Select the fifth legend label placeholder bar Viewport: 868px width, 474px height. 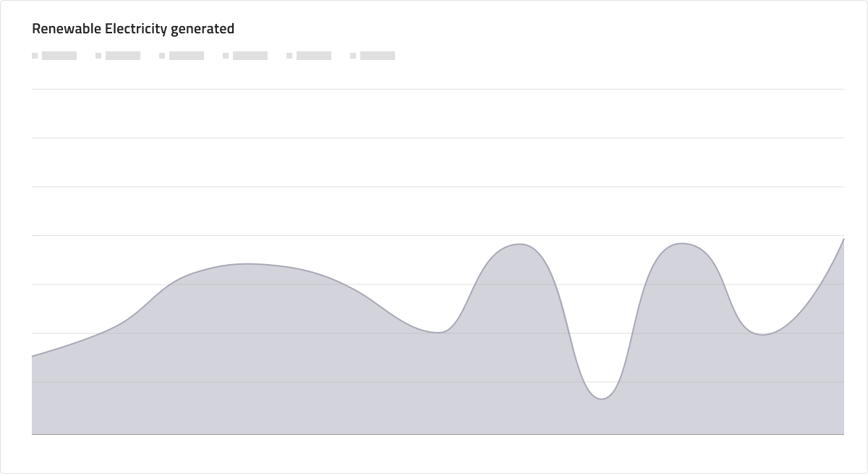pos(314,56)
